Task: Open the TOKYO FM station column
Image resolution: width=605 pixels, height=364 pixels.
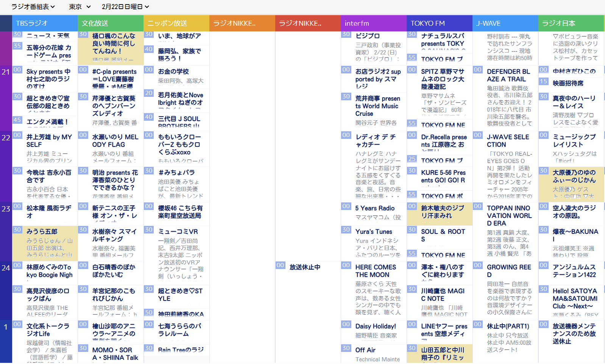Action: point(439,23)
